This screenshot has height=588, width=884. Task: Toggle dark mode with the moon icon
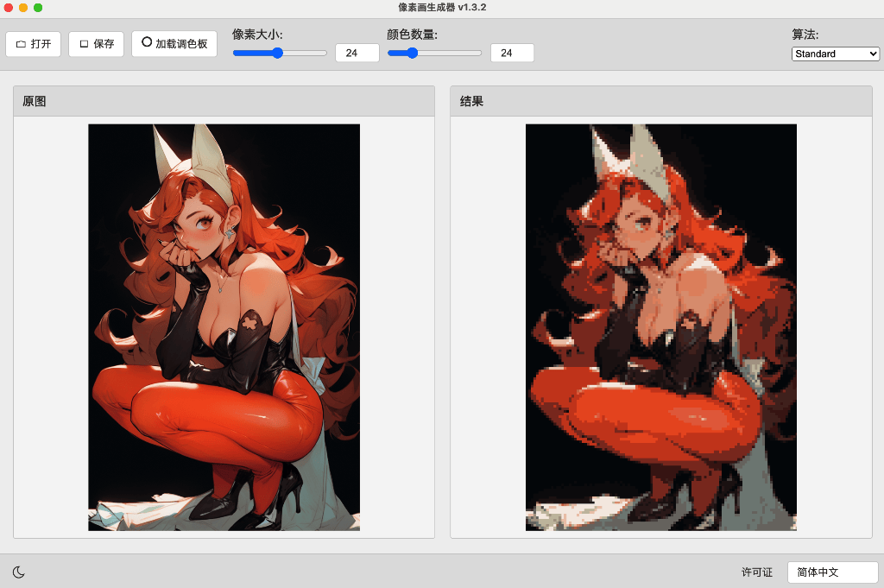(x=18, y=572)
